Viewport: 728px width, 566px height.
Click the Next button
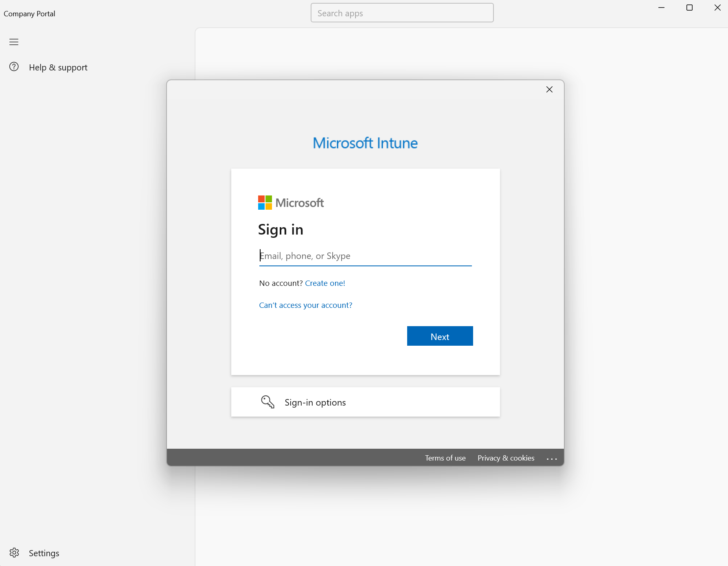pyautogui.click(x=440, y=336)
